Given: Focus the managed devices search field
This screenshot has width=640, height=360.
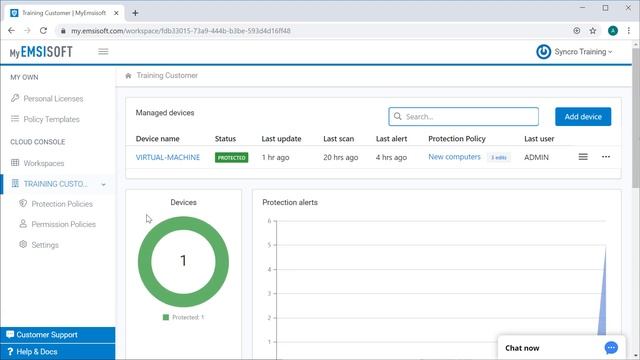Looking at the screenshot, I should [463, 117].
